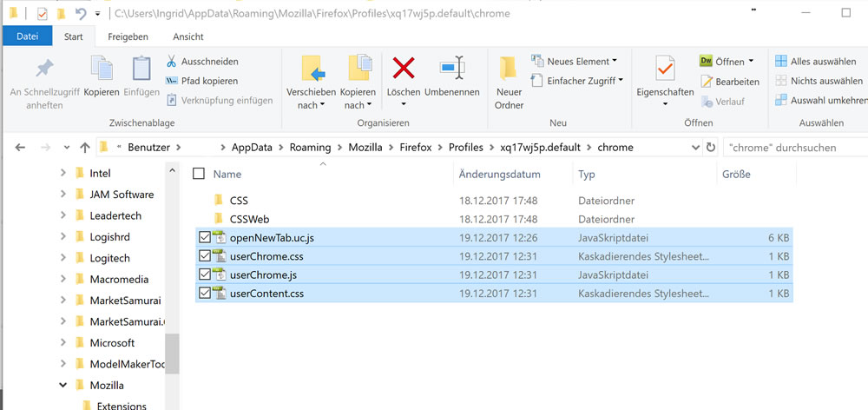868x410 pixels.
Task: Click the Einfügen clipboard button
Action: coord(141,75)
